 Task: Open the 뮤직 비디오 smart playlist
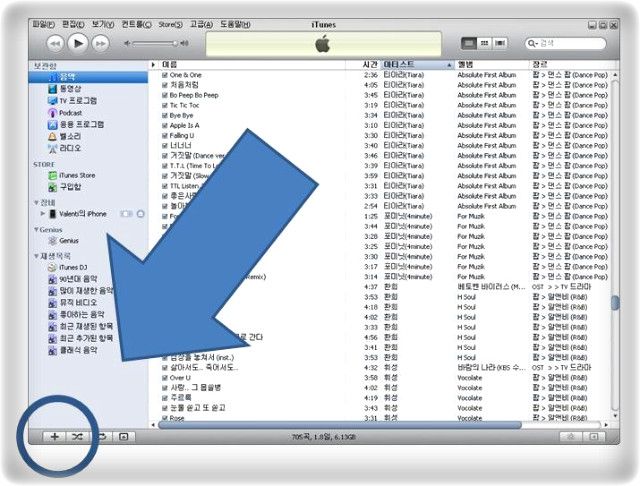coord(73,303)
